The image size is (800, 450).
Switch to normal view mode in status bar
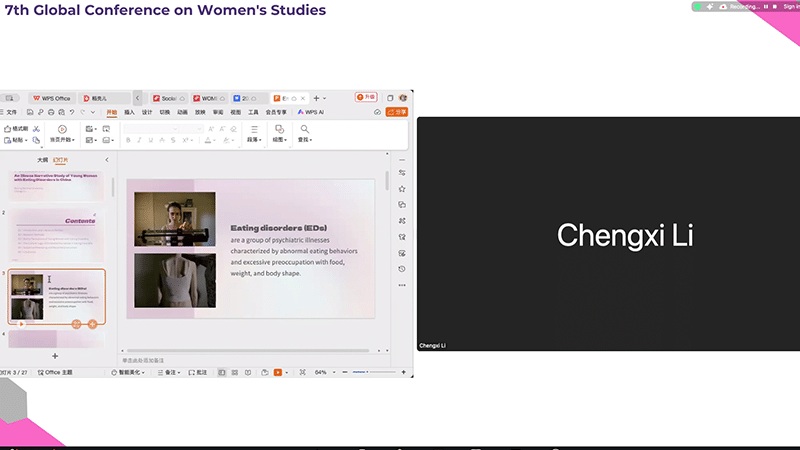pyautogui.click(x=221, y=372)
